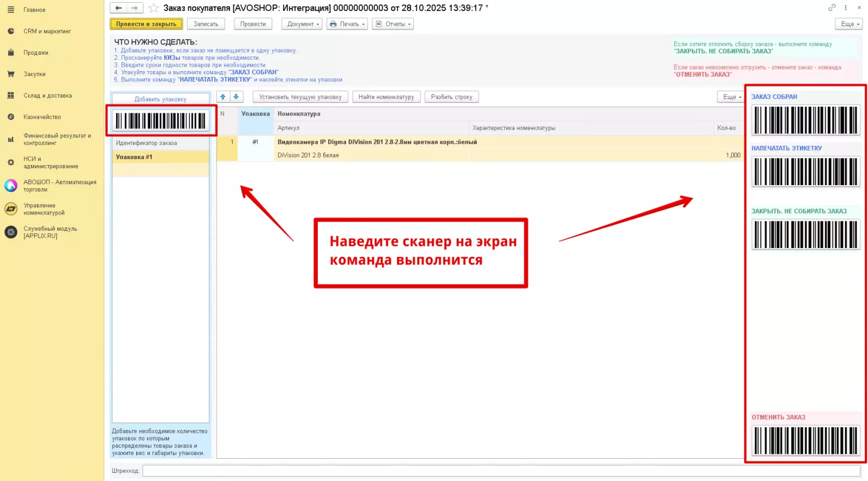Click the cart icon for Закупки
The image size is (868, 481).
[11, 74]
